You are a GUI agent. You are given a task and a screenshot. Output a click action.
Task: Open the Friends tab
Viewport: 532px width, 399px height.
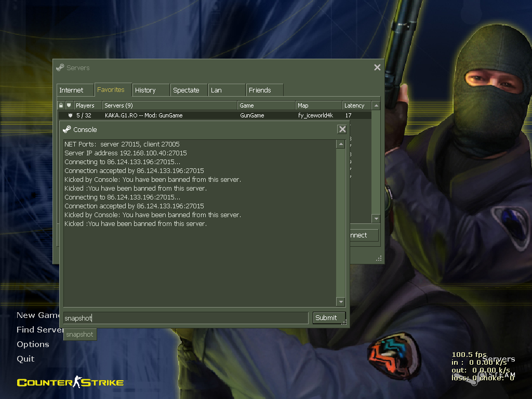(264, 90)
